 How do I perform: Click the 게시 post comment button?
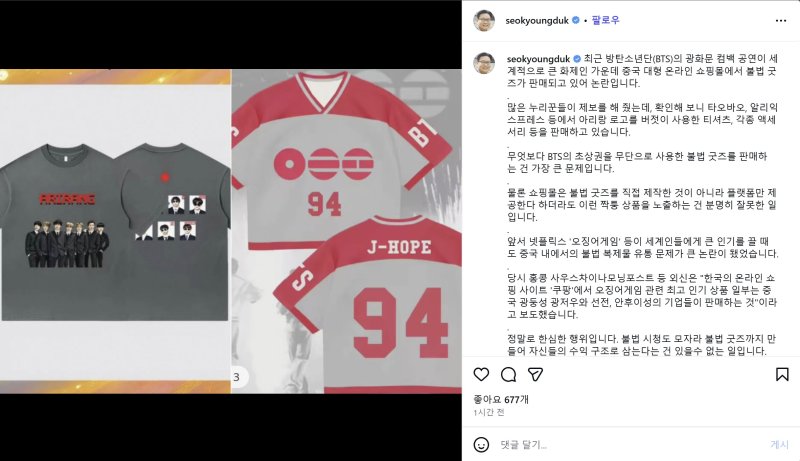(x=779, y=445)
